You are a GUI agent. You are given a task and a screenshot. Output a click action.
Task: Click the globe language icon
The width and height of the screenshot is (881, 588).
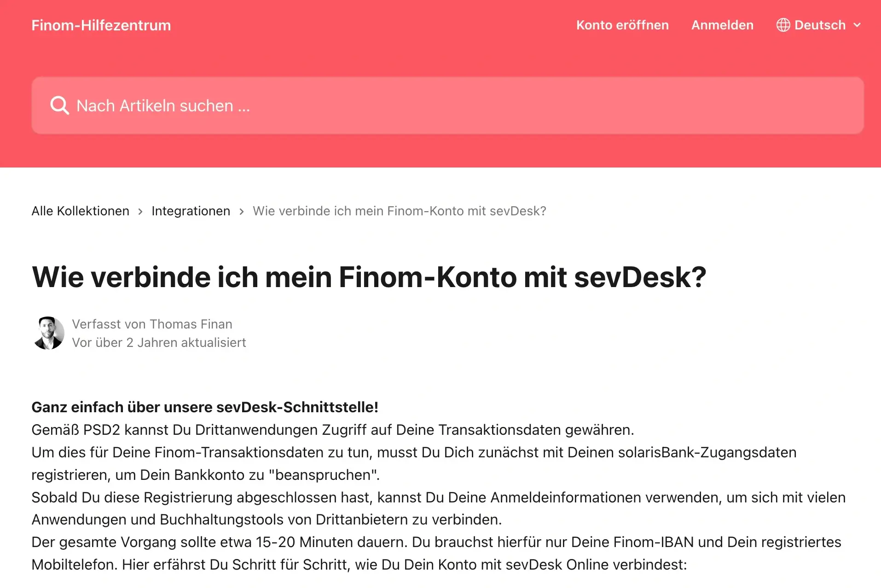[783, 25]
